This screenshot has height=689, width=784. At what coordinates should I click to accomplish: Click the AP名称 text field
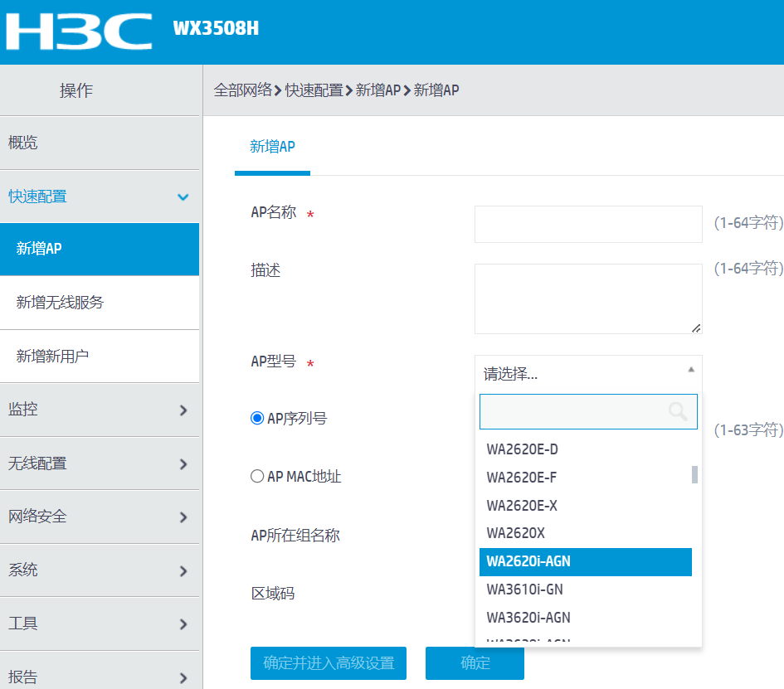[x=588, y=224]
